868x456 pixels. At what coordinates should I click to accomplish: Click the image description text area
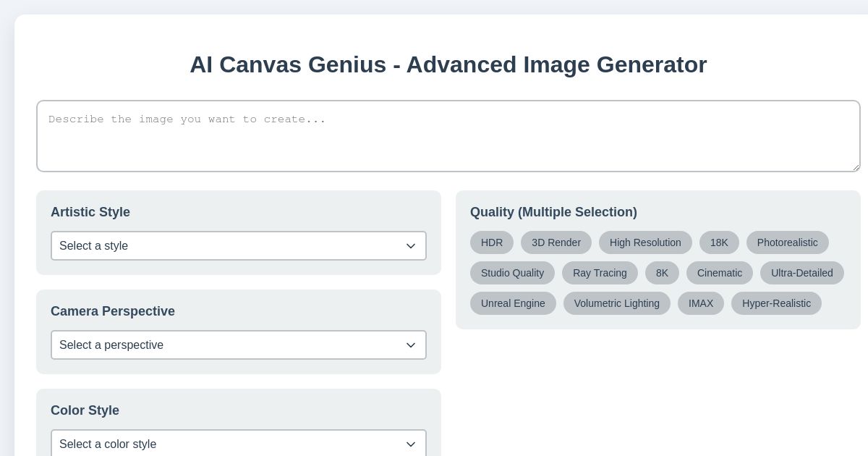448,136
